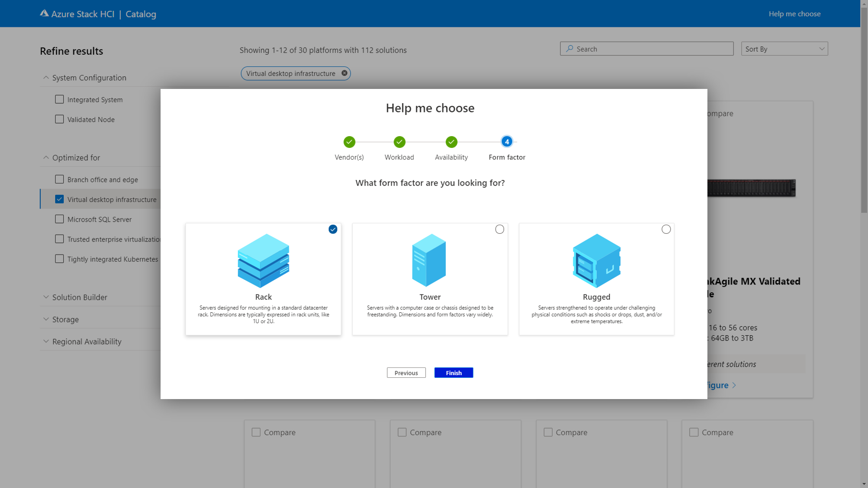Click the Azure Stack HCI logo
Screen dimensions: 868x488
[x=44, y=13]
